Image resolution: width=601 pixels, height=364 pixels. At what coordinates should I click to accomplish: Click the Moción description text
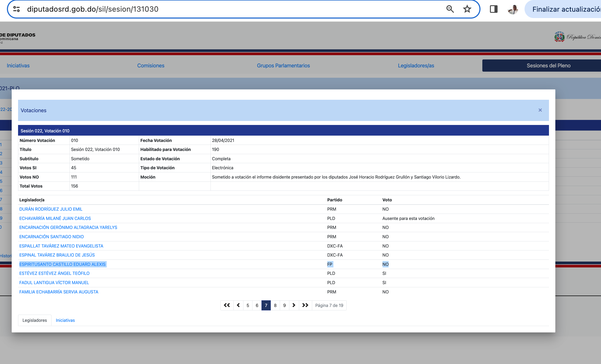point(336,177)
